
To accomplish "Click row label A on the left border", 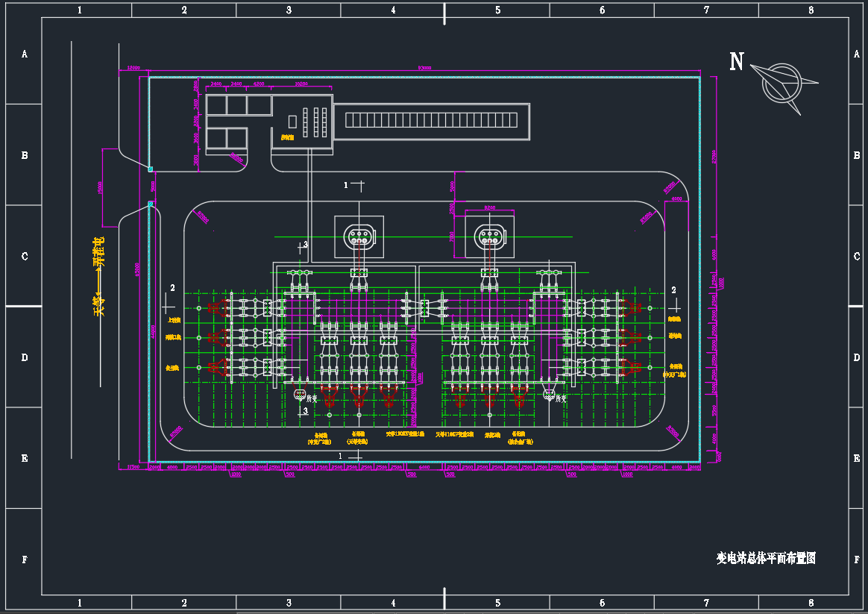I will point(24,54).
